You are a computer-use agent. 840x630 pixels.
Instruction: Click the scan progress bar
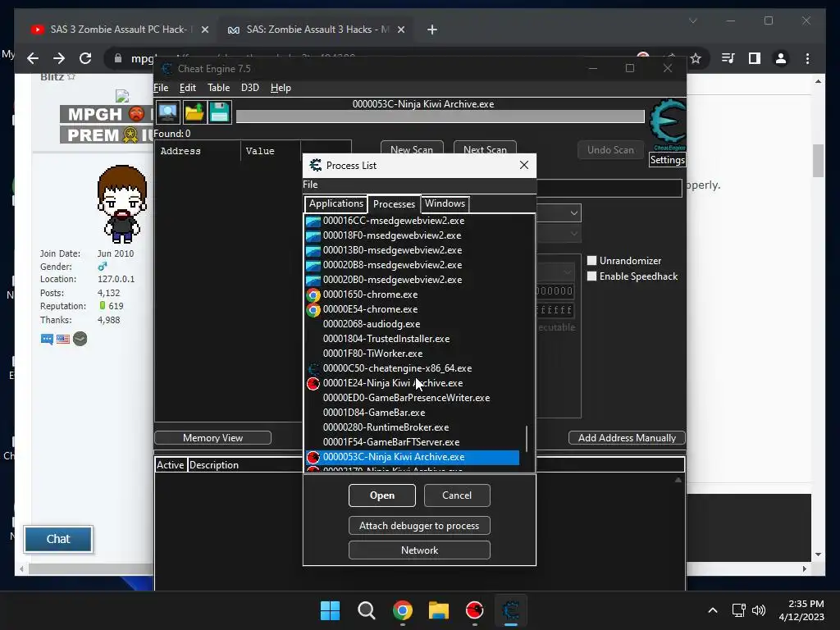click(440, 116)
